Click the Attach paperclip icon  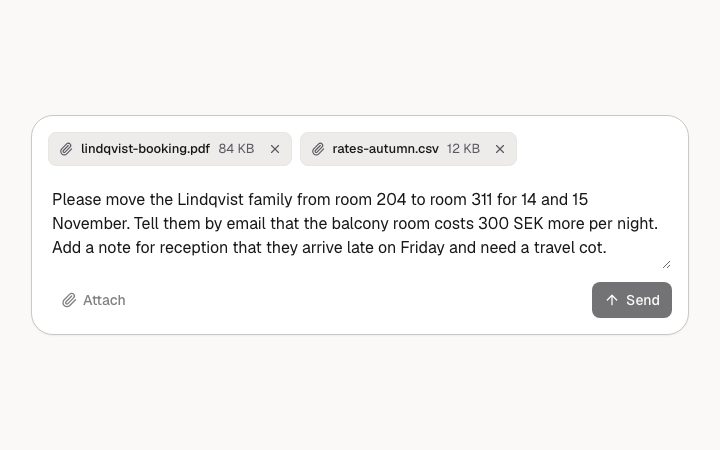69,300
